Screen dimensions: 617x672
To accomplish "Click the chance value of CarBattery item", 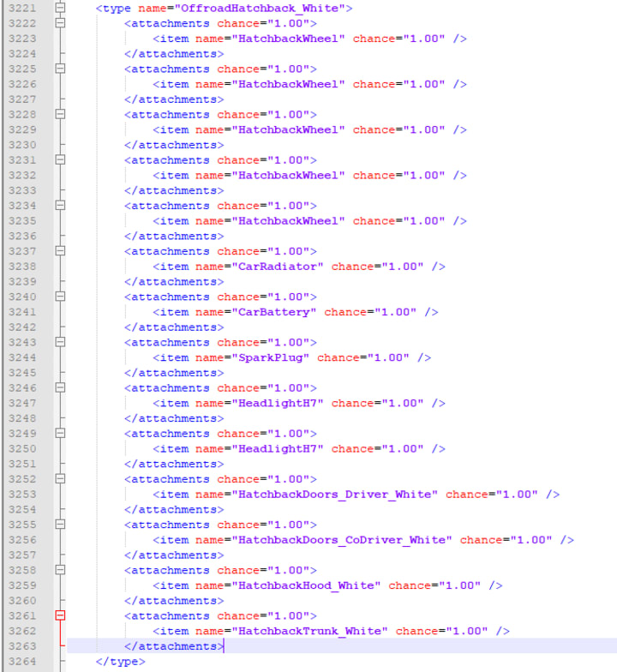I will click(396, 312).
